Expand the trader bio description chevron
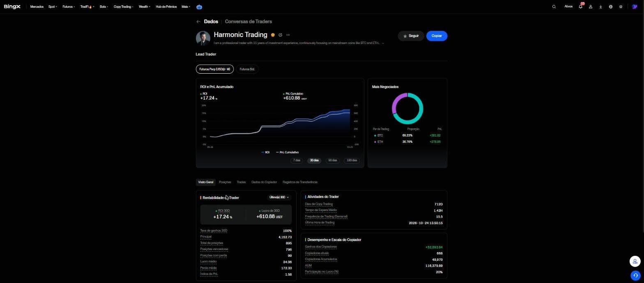 coord(383,43)
